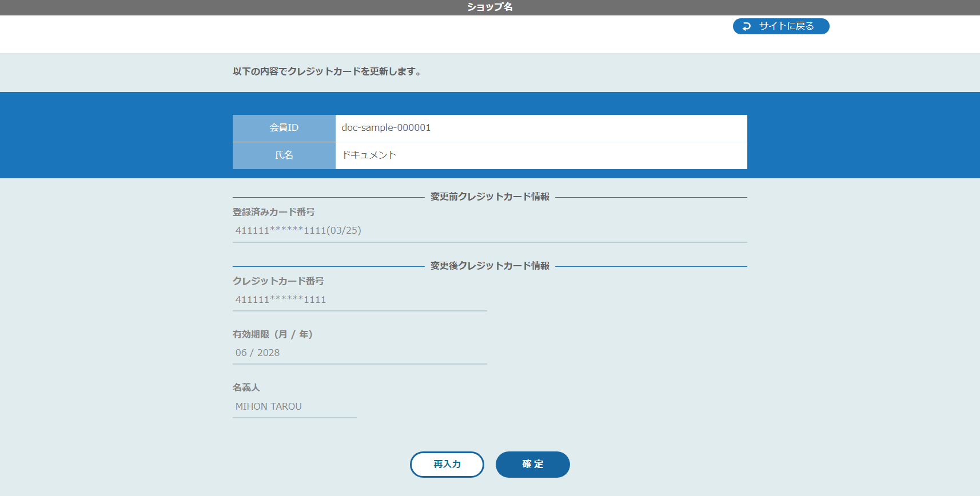The height and width of the screenshot is (496, 980).
Task: Click the name value ドキュメント
Action: click(x=369, y=155)
